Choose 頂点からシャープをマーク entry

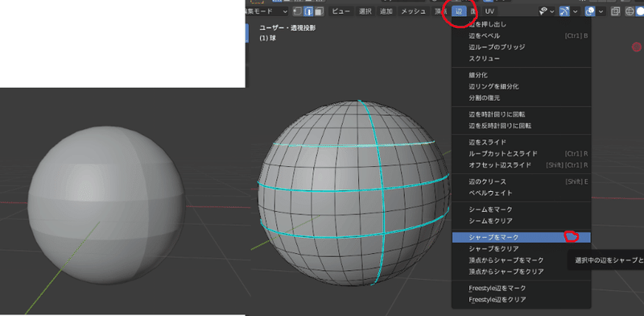point(521,260)
